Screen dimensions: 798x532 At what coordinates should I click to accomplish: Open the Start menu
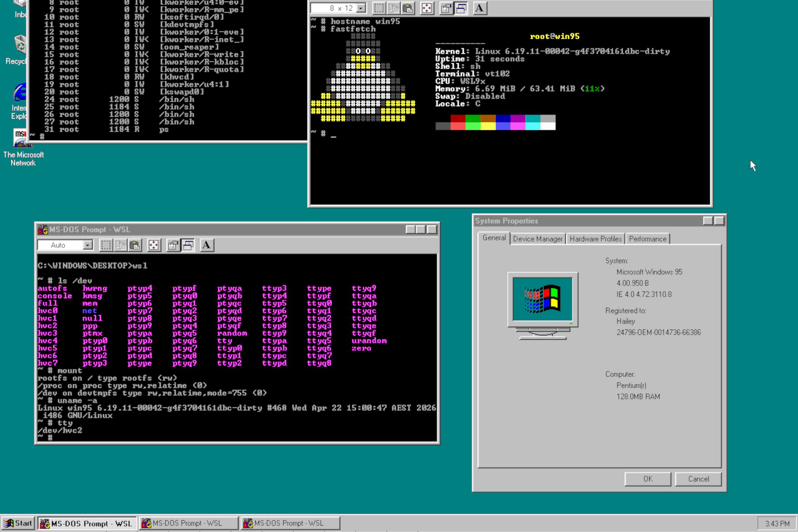18,523
